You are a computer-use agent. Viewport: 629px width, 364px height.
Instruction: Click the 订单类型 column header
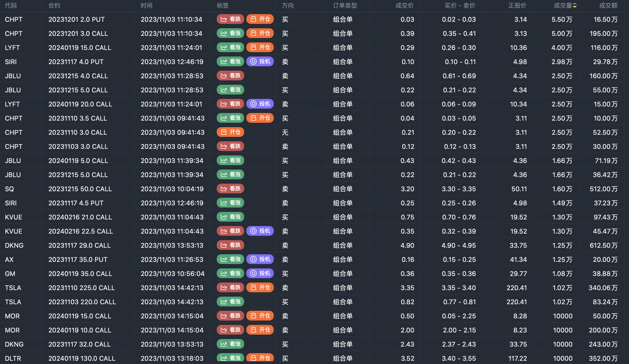click(345, 6)
